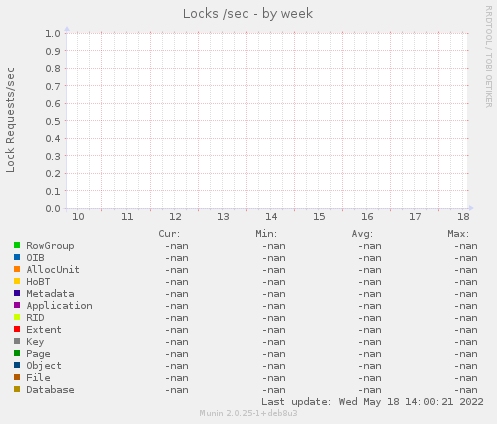
Task: Select the Application legend label
Action: (59, 306)
